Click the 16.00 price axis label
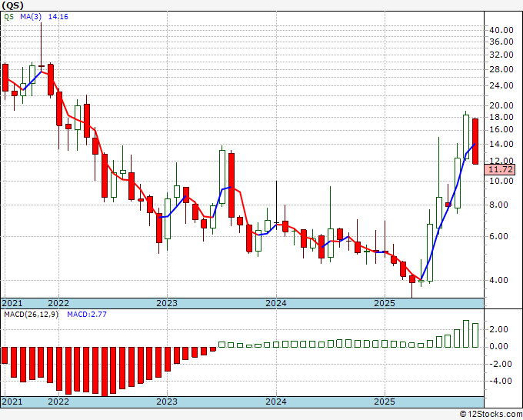 coord(501,129)
